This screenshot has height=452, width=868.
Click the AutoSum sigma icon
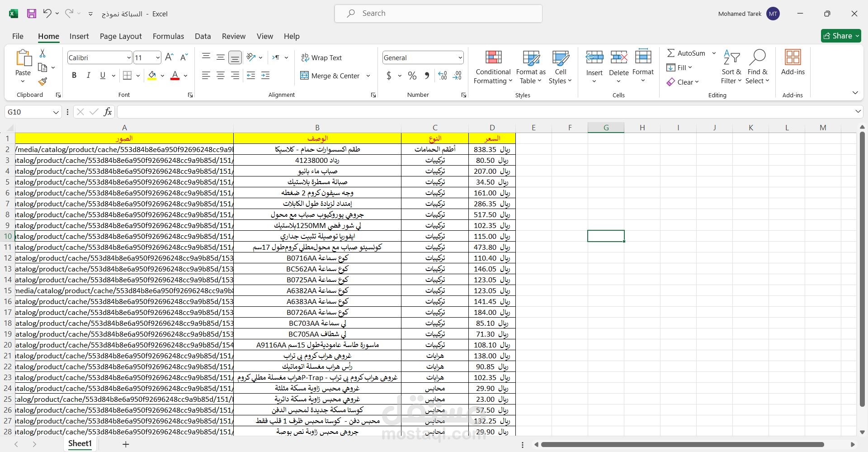click(671, 53)
